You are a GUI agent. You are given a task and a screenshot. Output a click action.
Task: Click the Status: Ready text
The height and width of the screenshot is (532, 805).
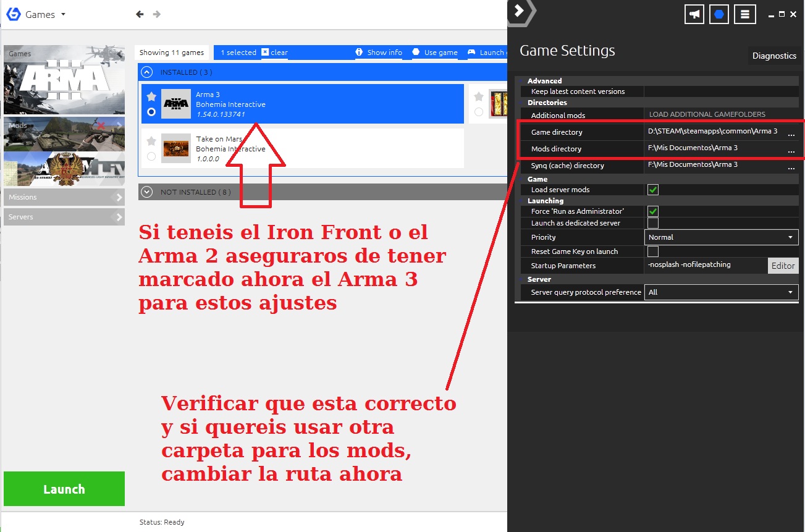(162, 522)
